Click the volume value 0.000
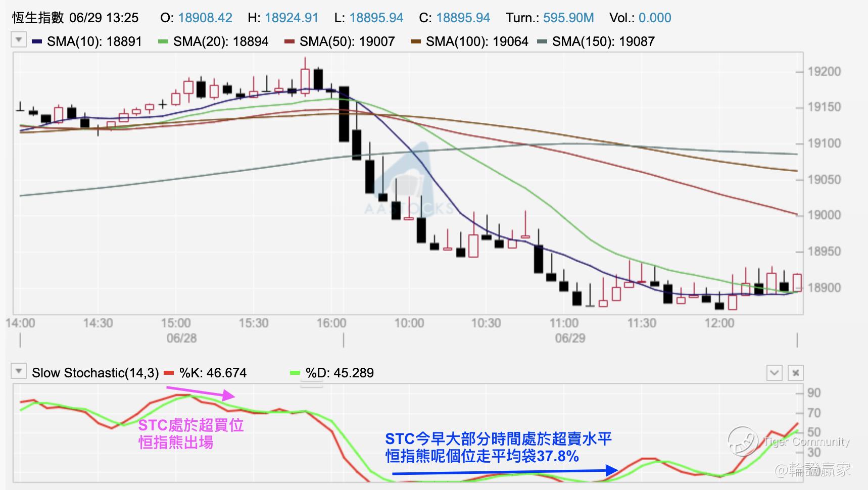The height and width of the screenshot is (490, 868). point(655,18)
